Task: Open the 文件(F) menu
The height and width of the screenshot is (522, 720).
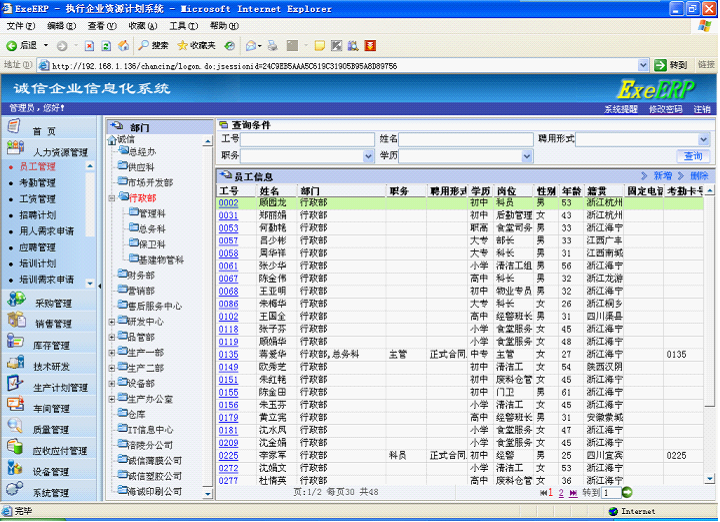Action: pyautogui.click(x=21, y=26)
